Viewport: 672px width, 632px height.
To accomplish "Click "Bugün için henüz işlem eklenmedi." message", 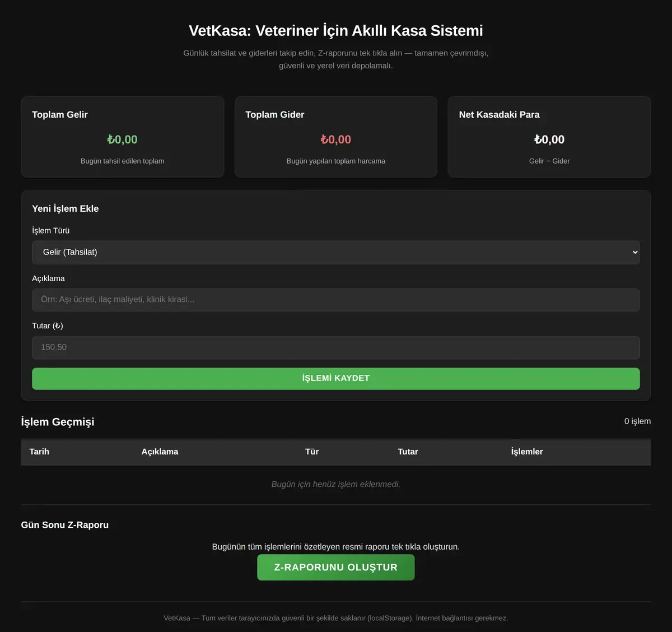I will pyautogui.click(x=336, y=484).
